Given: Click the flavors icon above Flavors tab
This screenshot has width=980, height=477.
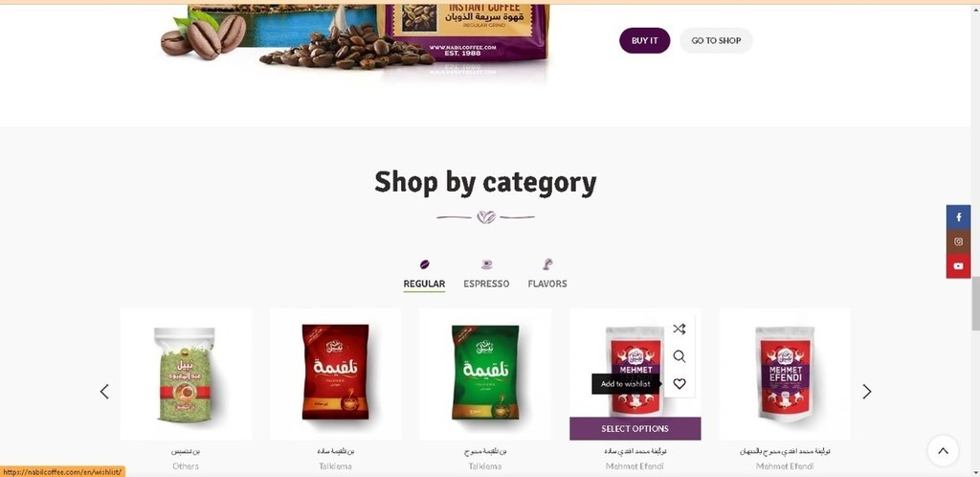Looking at the screenshot, I should (x=547, y=264).
